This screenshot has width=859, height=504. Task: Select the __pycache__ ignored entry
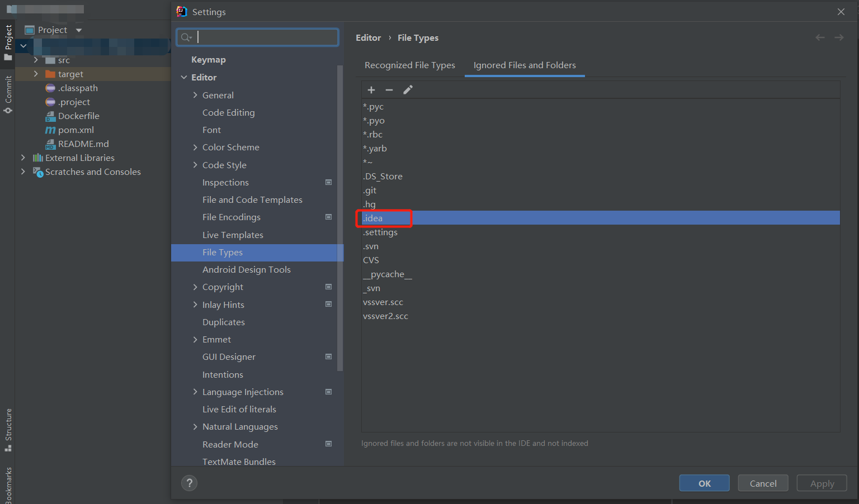tap(601, 274)
